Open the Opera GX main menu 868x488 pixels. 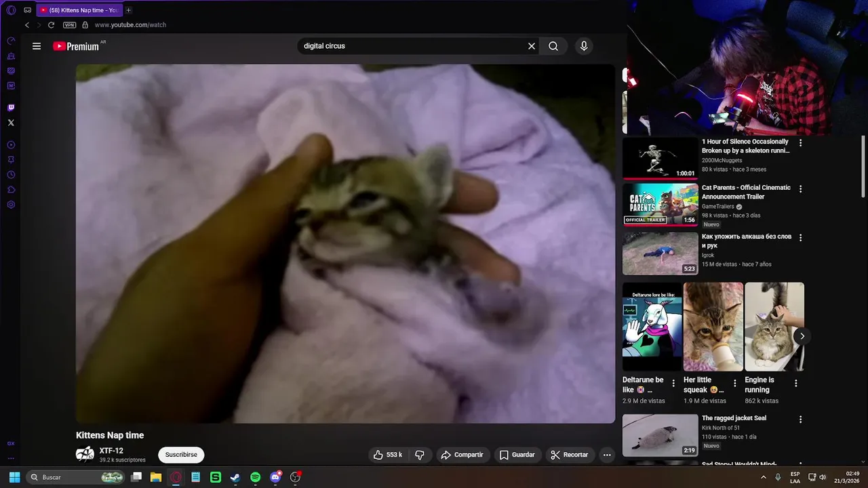pyautogui.click(x=11, y=10)
